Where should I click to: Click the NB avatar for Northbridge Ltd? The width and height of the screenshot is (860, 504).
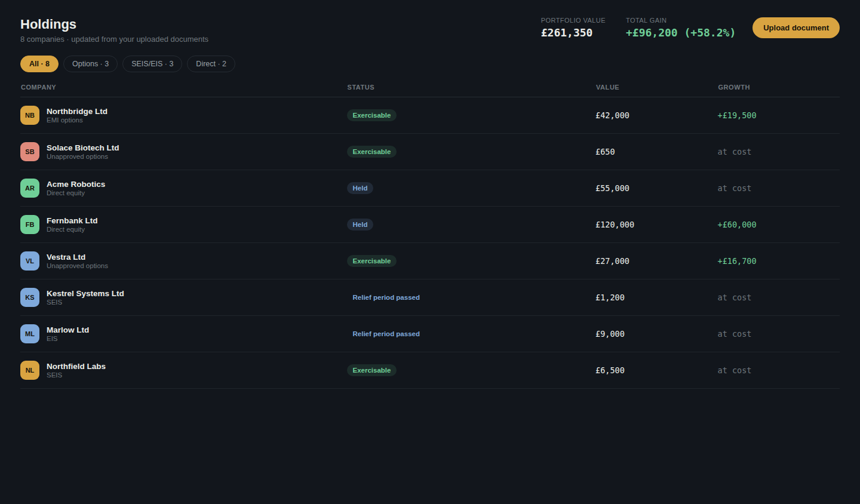30,115
